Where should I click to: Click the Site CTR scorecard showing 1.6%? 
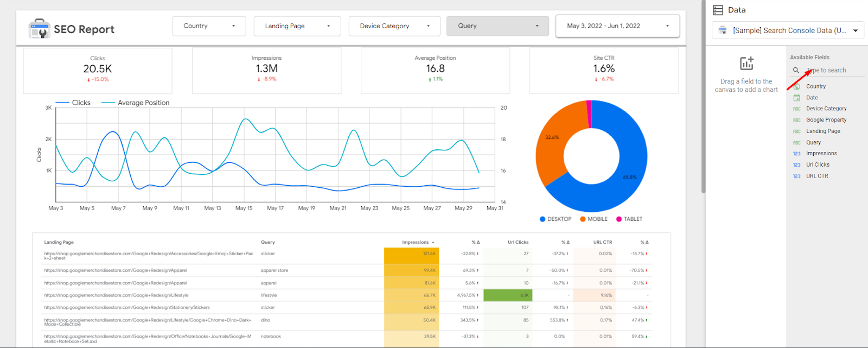pos(604,71)
